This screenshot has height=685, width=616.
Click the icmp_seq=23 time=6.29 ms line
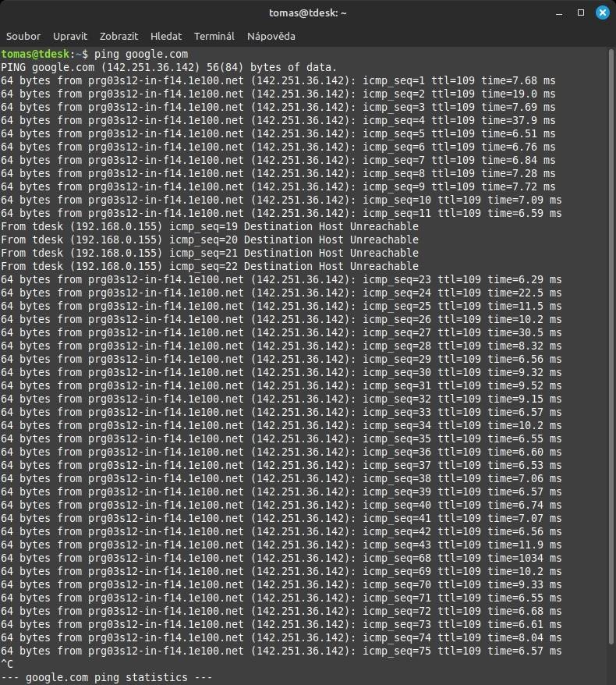tap(281, 279)
